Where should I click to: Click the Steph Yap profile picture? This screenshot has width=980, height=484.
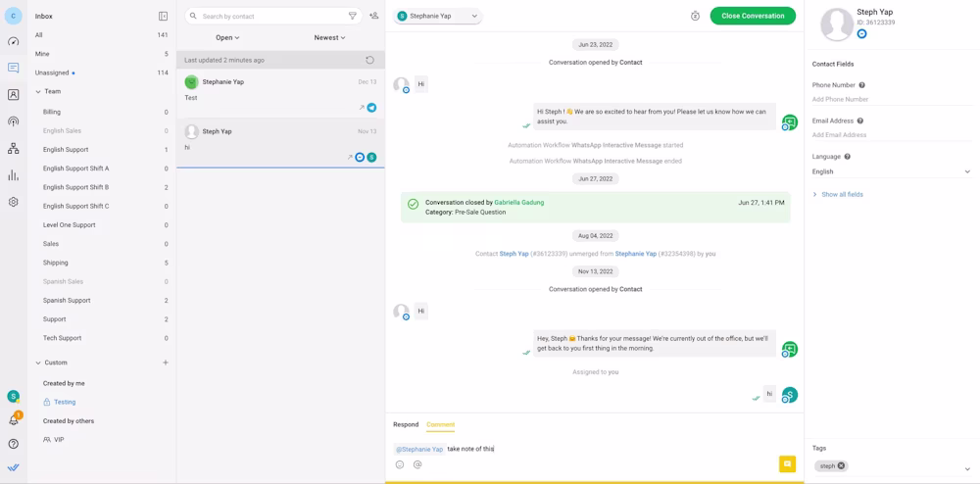pyautogui.click(x=836, y=24)
